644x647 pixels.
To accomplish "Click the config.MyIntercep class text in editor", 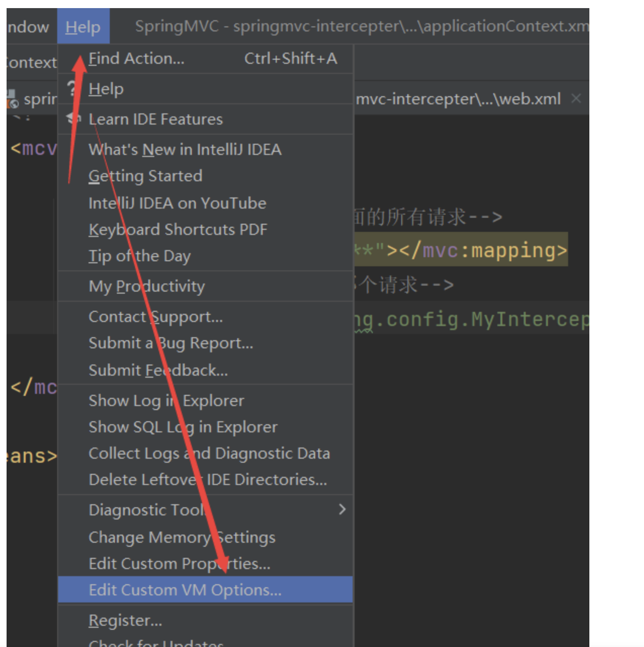I will pos(488,319).
